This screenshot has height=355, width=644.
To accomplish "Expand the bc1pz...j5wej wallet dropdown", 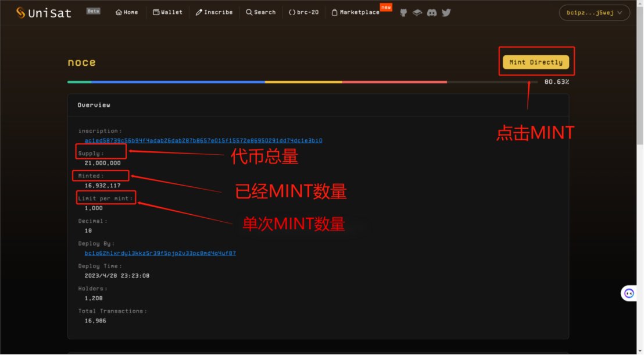I will point(594,12).
